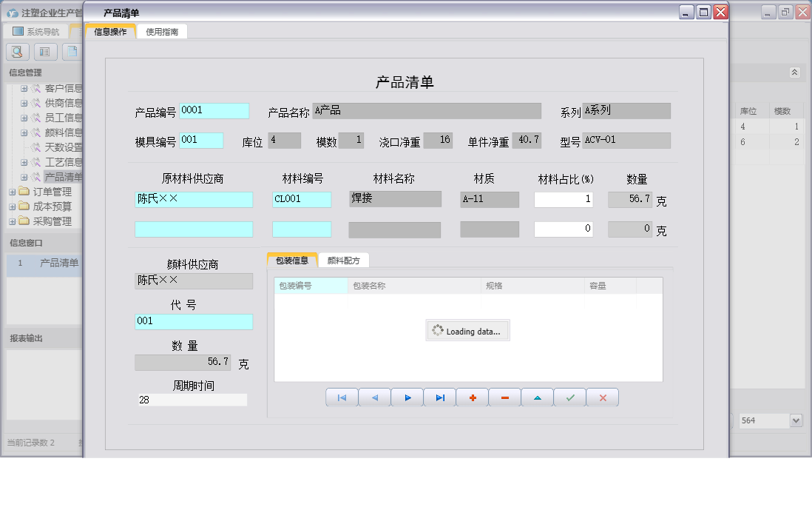
Task: Confirm changes with the green checkmark icon
Action: 569,397
